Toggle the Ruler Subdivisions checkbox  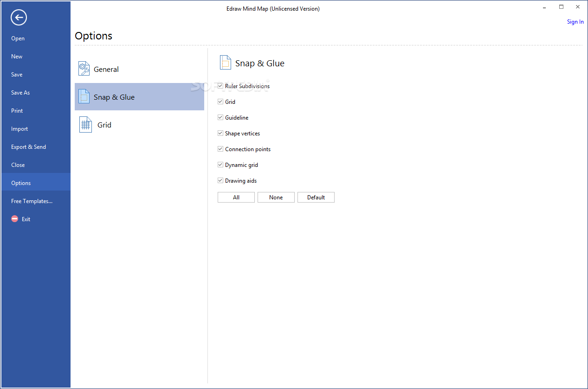click(220, 86)
